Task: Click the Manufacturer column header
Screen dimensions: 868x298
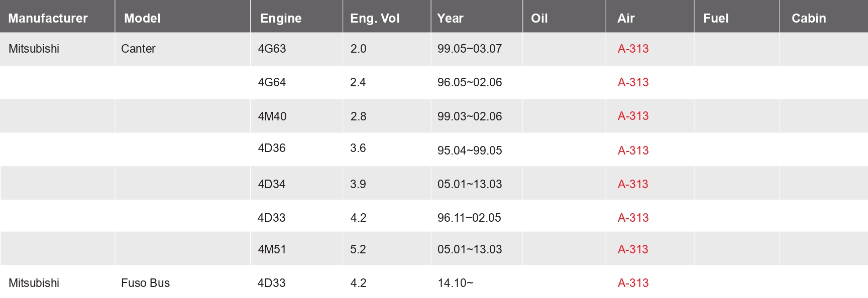Action: click(48, 19)
